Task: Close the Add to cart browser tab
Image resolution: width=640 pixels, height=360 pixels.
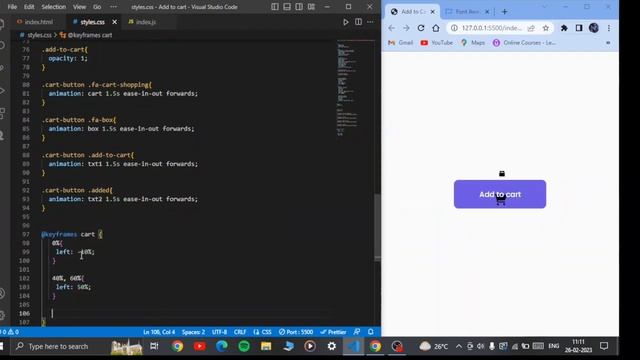Action: 433,12
